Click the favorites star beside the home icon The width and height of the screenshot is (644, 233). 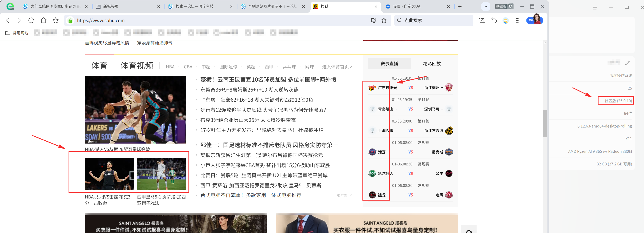(55, 20)
